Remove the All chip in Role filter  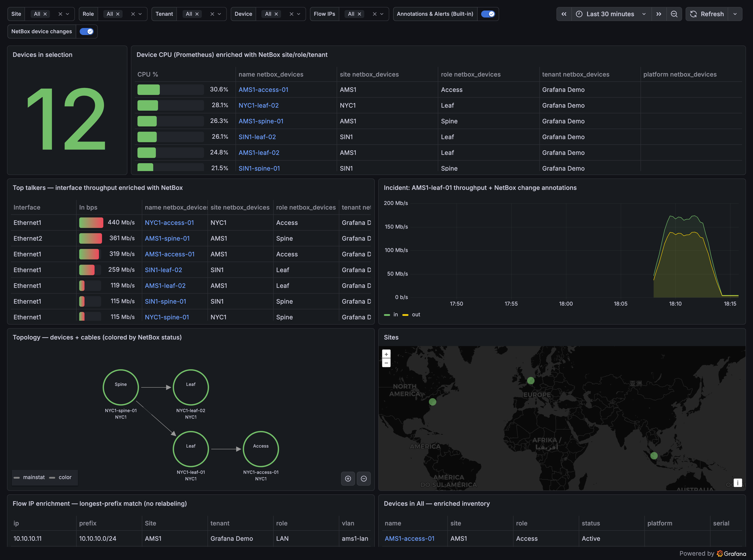click(x=118, y=14)
